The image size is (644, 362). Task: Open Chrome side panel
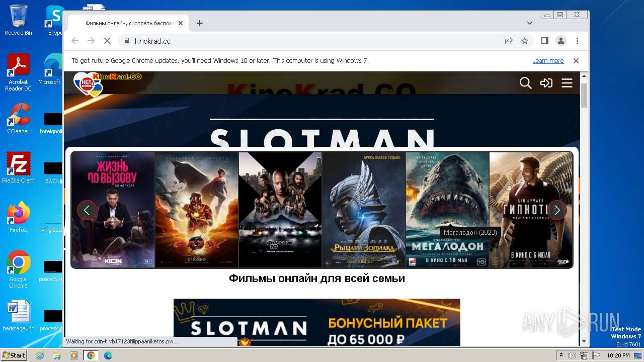545,41
